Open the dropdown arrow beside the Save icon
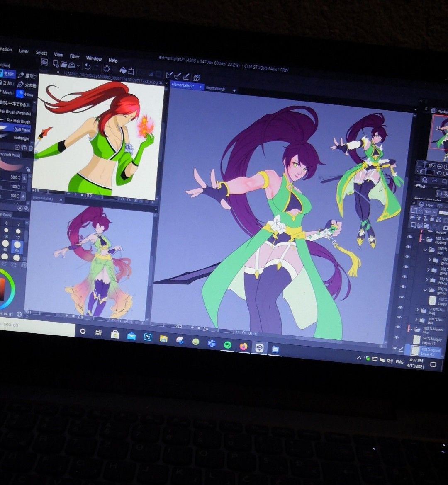 click(78, 66)
